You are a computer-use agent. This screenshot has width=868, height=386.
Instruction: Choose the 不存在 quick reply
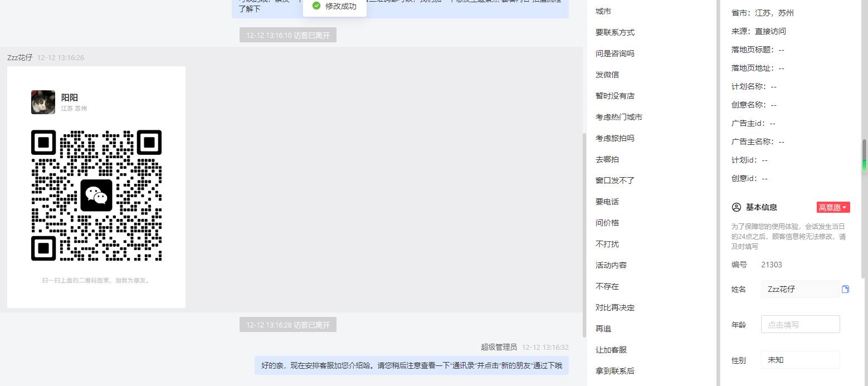pos(607,286)
